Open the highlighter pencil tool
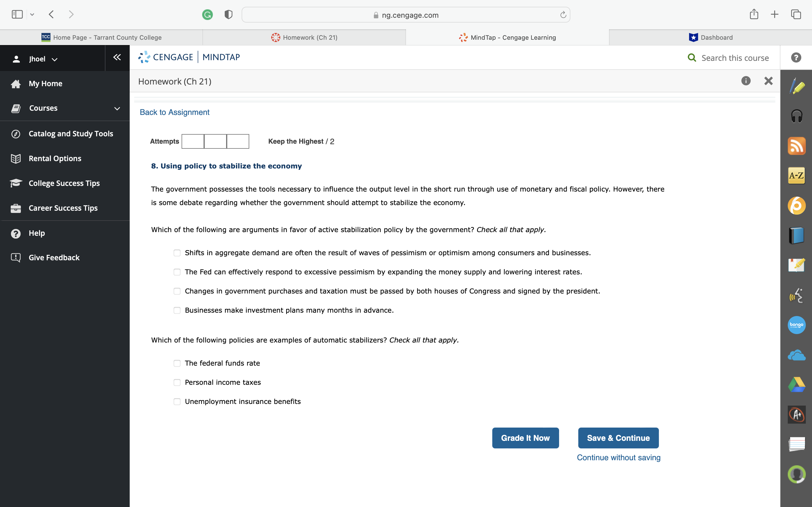This screenshot has width=812, height=507. pyautogui.click(x=796, y=86)
